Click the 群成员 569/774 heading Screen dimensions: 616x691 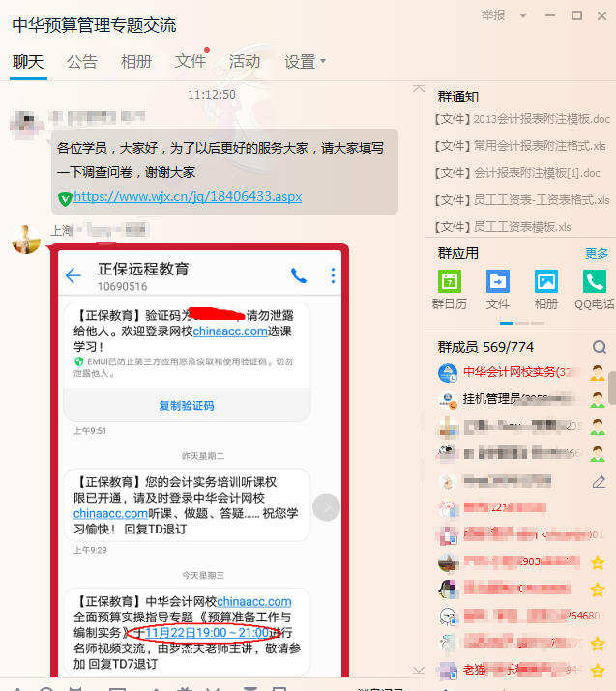pos(485,347)
